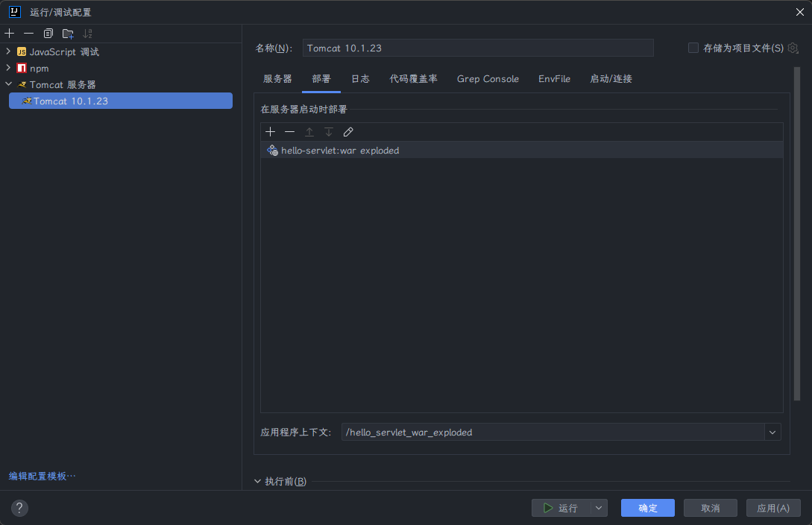Apply changes with 应用(A) button

(x=773, y=508)
